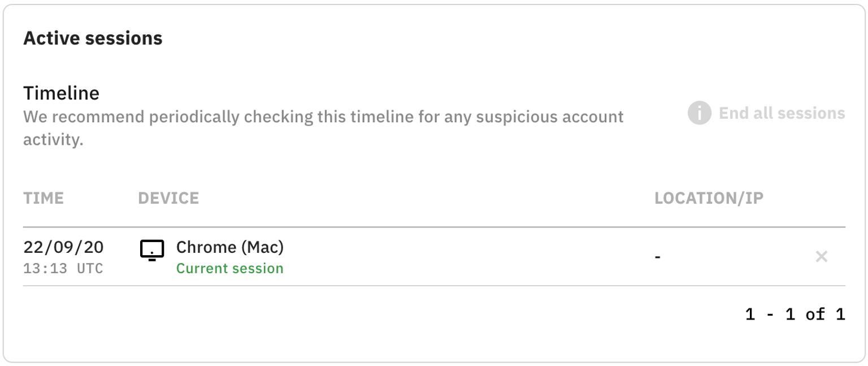Screen dimensions: 868x366
Task: Click the 13:13 UTC timestamp
Action: pos(63,269)
